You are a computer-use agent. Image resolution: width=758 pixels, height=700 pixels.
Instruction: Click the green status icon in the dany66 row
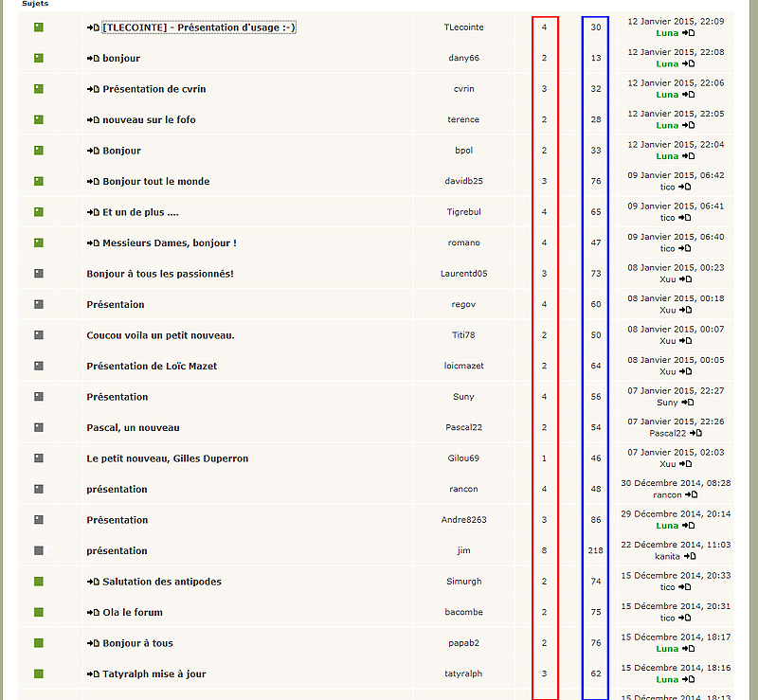coord(39,58)
